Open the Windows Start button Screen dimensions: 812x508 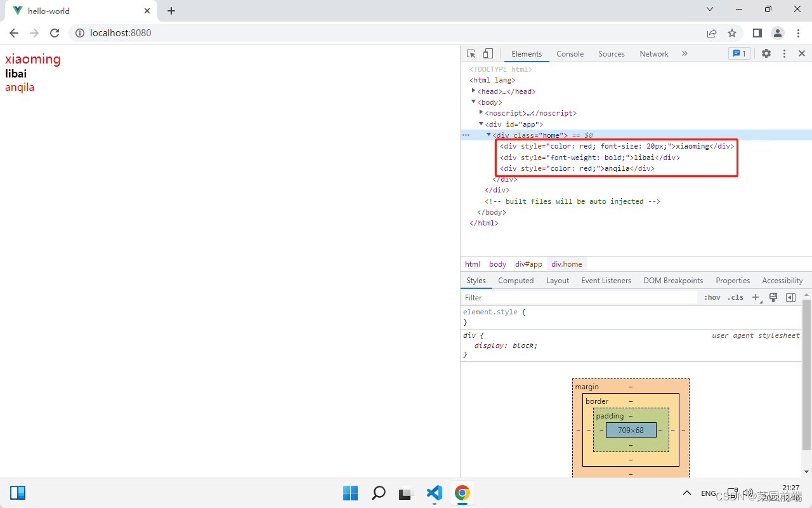pos(350,493)
